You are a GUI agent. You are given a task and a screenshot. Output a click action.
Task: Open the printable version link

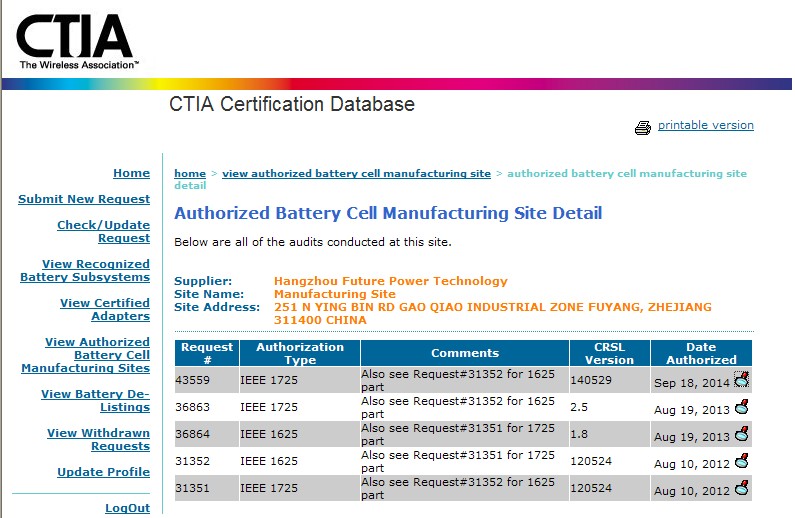point(705,125)
